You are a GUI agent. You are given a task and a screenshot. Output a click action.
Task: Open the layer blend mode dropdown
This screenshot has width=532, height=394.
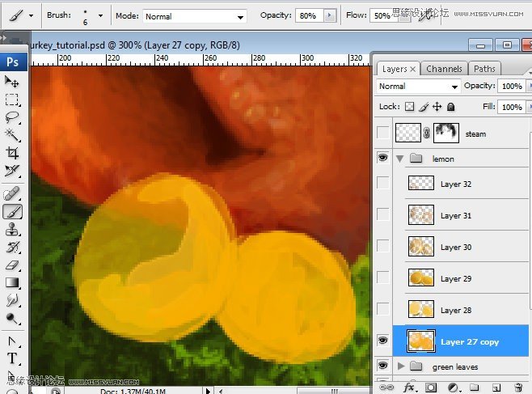[x=418, y=87]
